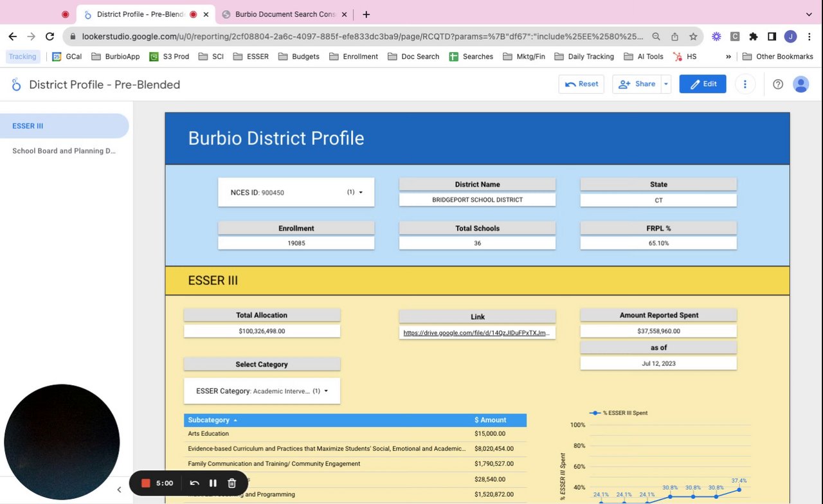This screenshot has width=823, height=504.
Task: Click the browser forward arrow
Action: point(31,37)
